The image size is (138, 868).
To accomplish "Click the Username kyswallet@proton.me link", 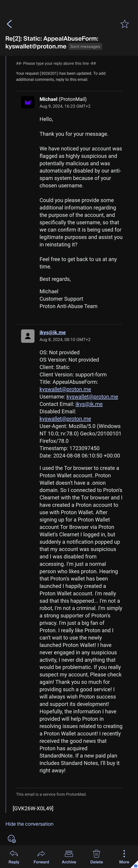I will (x=92, y=397).
